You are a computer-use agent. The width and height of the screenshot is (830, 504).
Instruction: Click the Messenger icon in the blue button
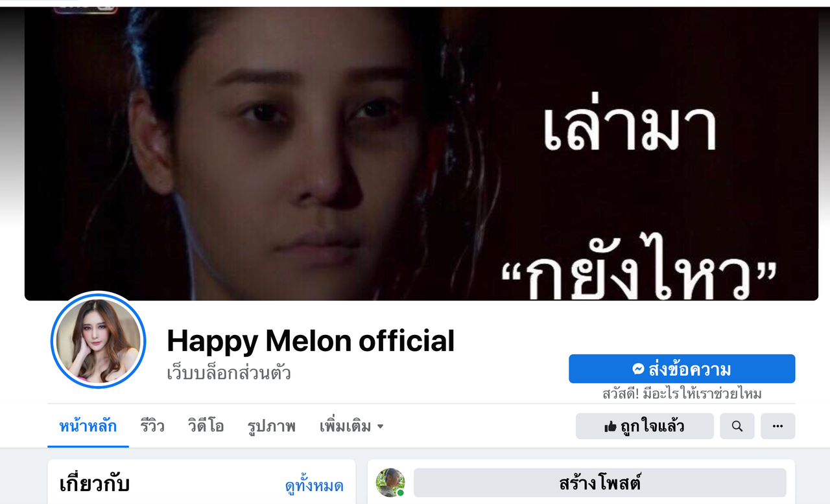click(639, 369)
